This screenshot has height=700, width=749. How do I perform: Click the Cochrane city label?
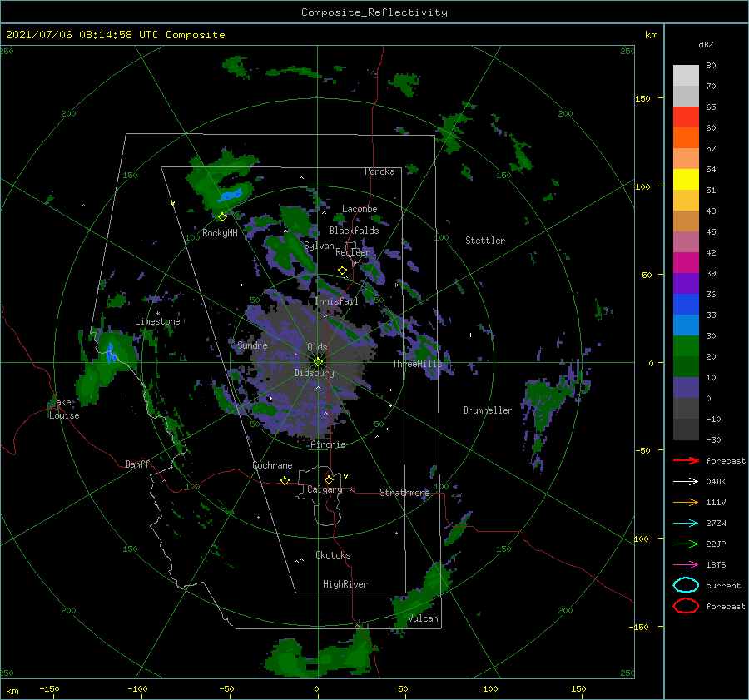point(272,465)
